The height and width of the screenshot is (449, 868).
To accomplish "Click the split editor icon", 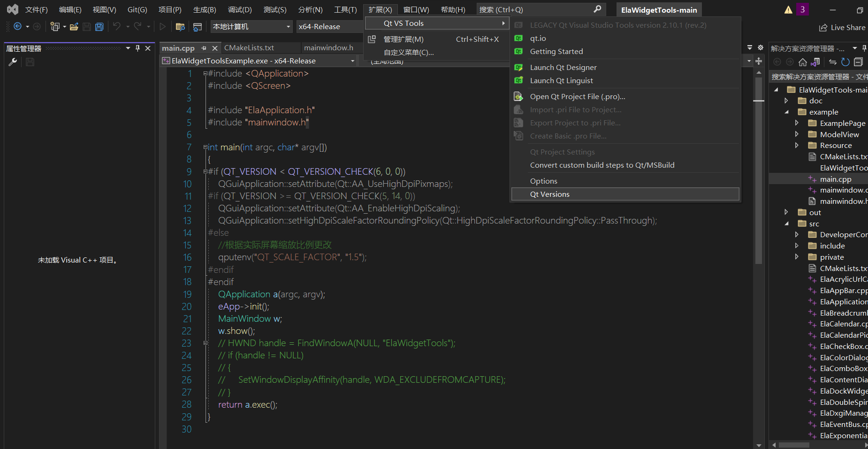I will click(759, 61).
